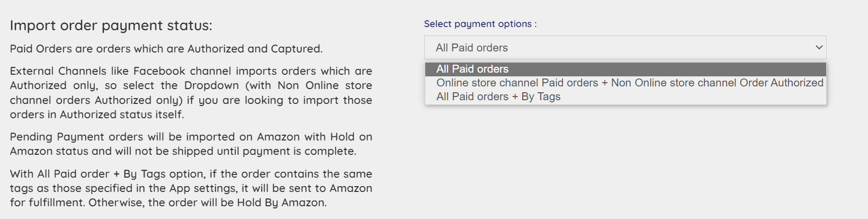Click the paragraph that starts with Pending Payment
868x219 pixels.
click(191, 144)
